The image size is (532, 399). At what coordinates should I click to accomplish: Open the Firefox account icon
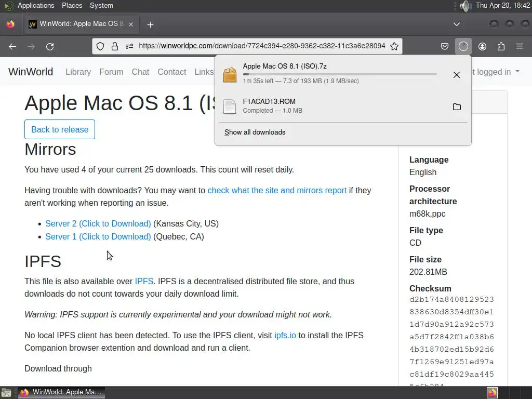[x=482, y=46]
